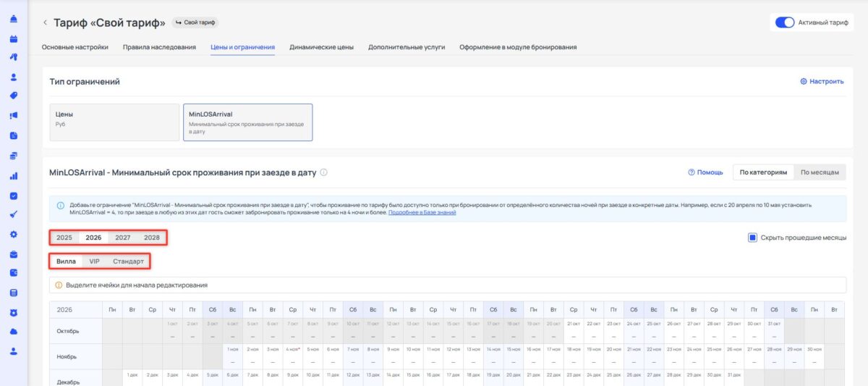Click the bell icon in sidebar
The height and width of the screenshot is (386, 868).
14,18
